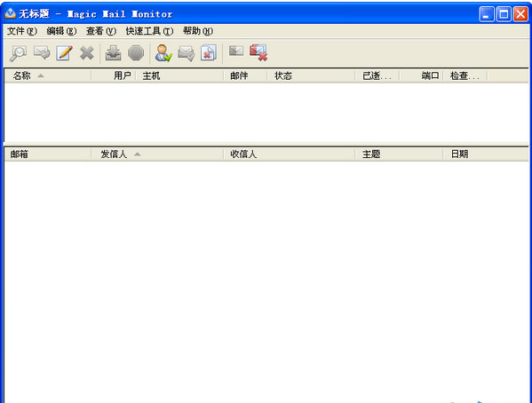Screen dimensions: 532x403
Task: Click the download check mail icon
Action: (113, 53)
